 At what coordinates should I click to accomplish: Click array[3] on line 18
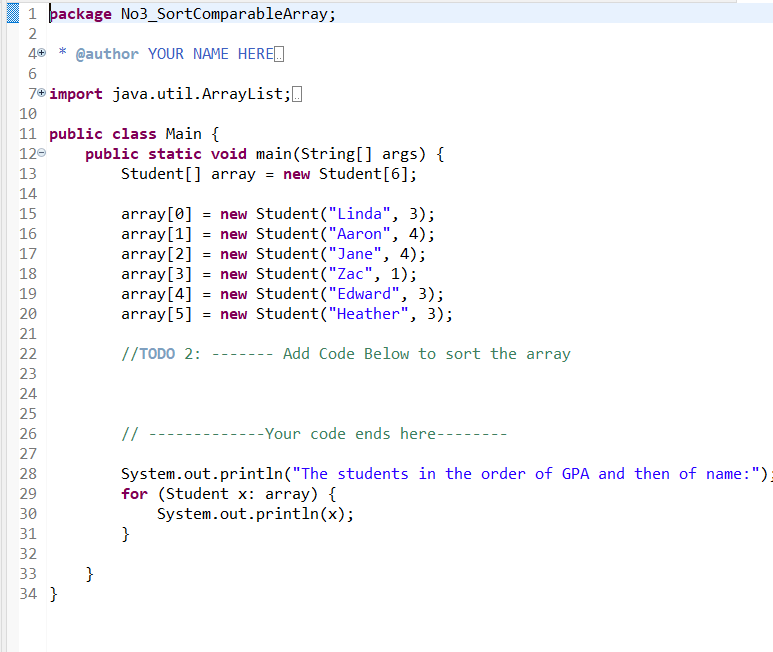pyautogui.click(x=156, y=274)
